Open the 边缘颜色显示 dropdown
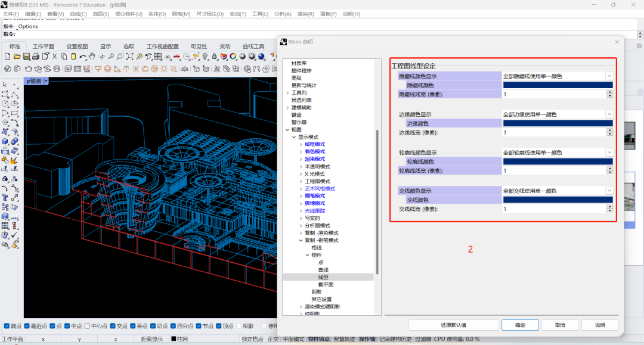 click(609, 114)
